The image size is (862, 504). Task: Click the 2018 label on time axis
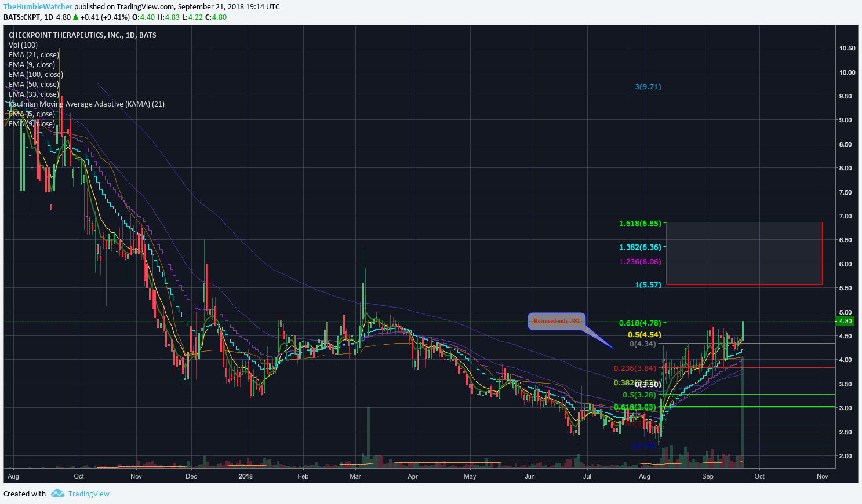pos(246,477)
